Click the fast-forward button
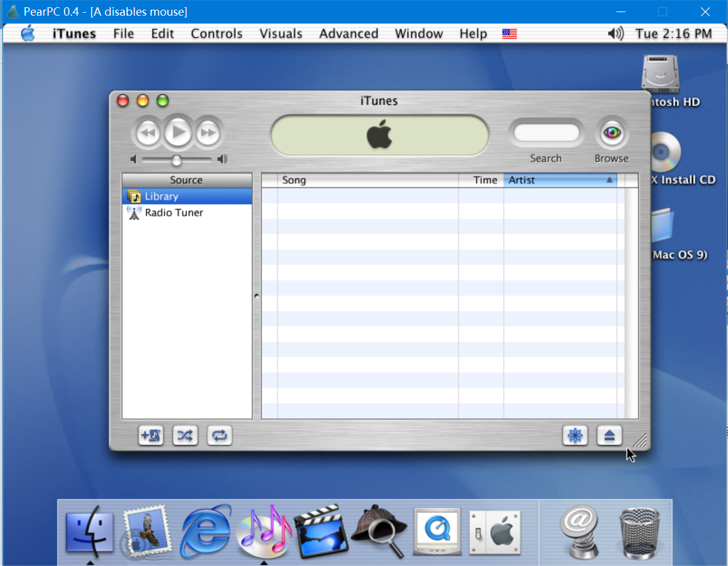 coord(209,132)
